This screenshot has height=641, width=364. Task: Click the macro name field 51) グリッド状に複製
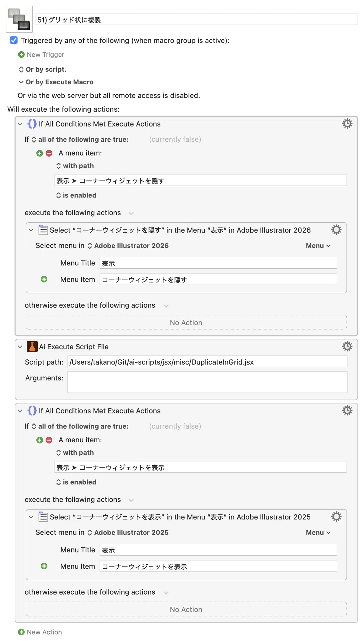pyautogui.click(x=197, y=20)
